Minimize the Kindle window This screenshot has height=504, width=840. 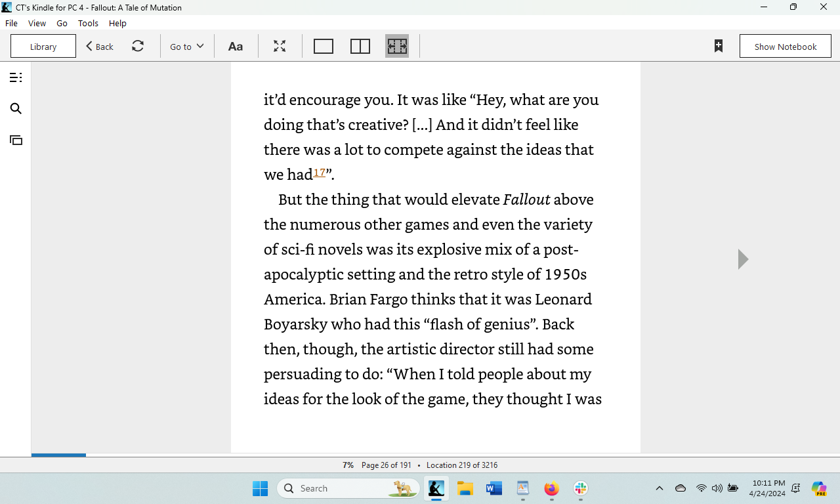(764, 7)
